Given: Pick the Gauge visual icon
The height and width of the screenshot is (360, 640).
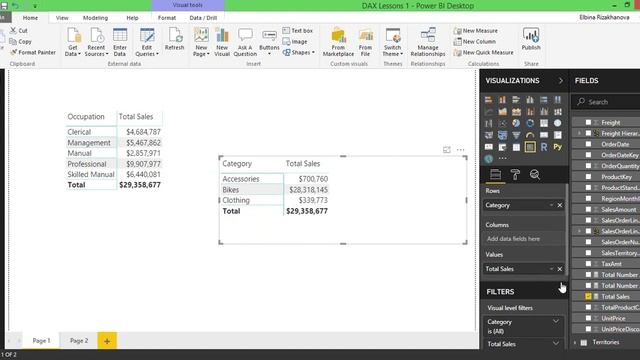Looking at the screenshot, I should [x=530, y=135].
